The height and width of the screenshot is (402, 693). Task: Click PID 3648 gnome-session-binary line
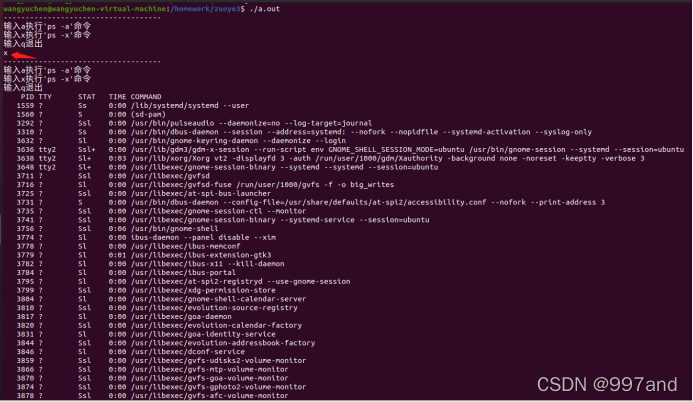[227, 167]
